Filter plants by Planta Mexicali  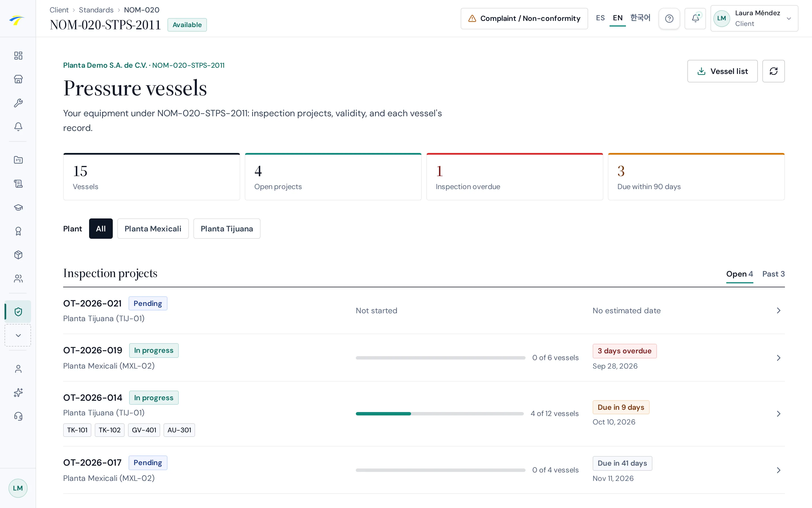point(153,229)
